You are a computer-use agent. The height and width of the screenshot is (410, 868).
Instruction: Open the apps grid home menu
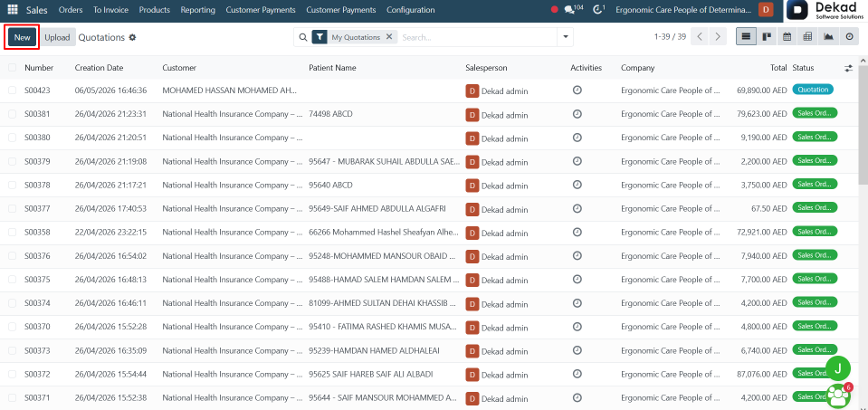coord(12,10)
